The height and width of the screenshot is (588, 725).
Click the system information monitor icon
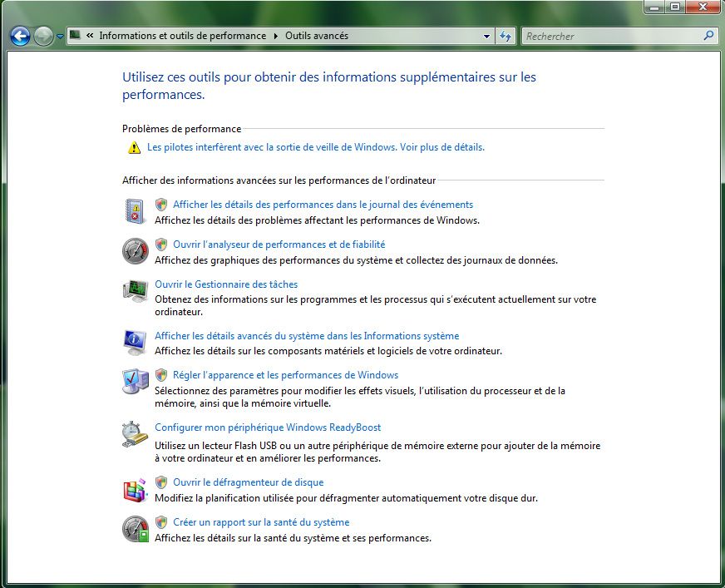(x=135, y=343)
